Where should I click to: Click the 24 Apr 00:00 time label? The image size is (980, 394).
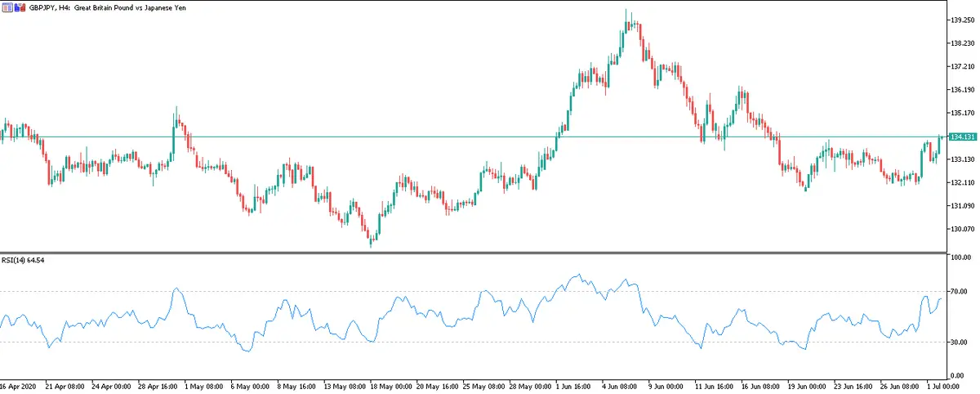[x=112, y=385]
